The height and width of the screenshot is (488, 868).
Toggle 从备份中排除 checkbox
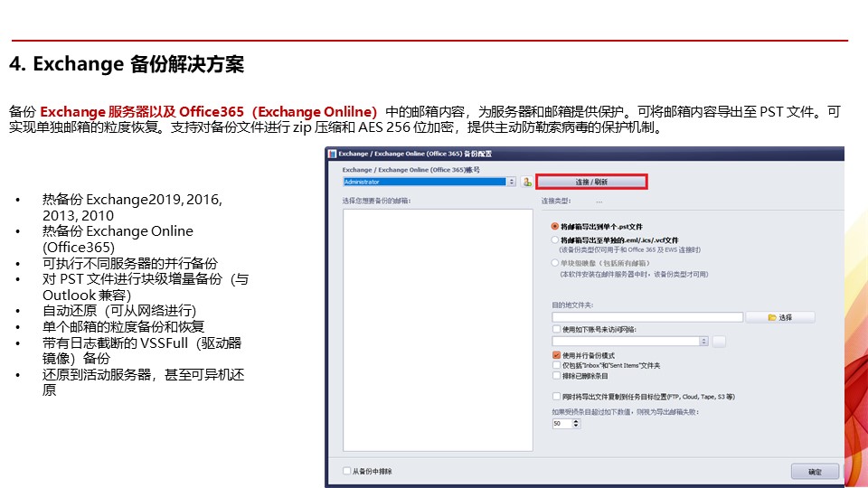pos(346,471)
